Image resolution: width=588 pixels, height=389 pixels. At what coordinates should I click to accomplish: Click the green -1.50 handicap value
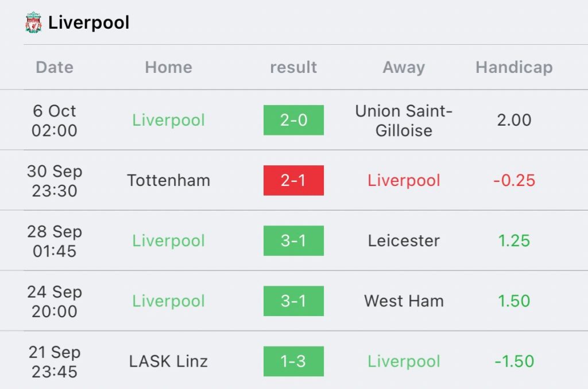[x=514, y=361]
